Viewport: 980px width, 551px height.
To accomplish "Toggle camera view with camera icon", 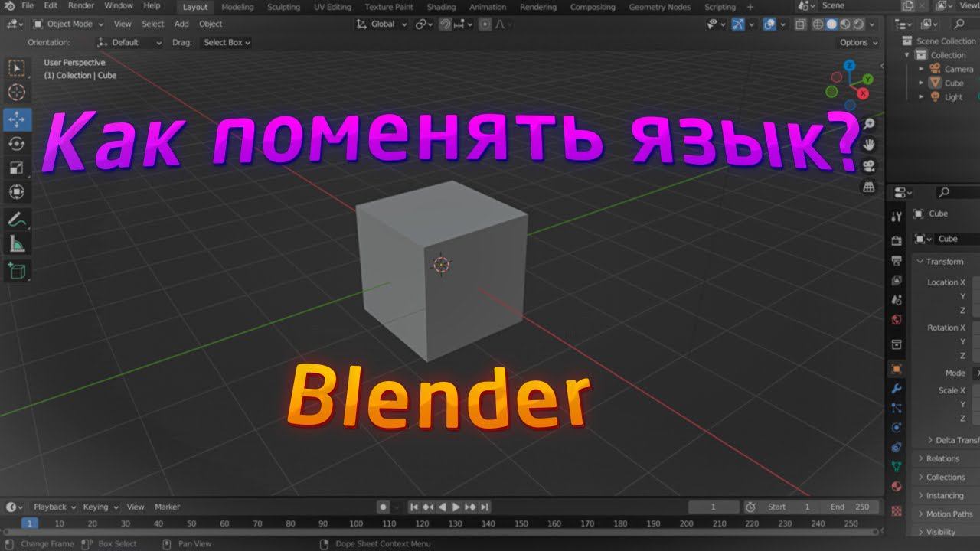I will click(869, 166).
